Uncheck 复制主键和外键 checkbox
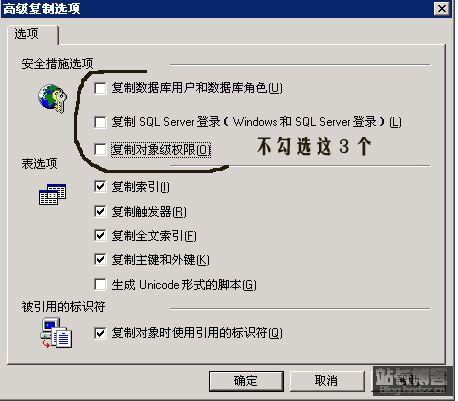 [x=100, y=259]
